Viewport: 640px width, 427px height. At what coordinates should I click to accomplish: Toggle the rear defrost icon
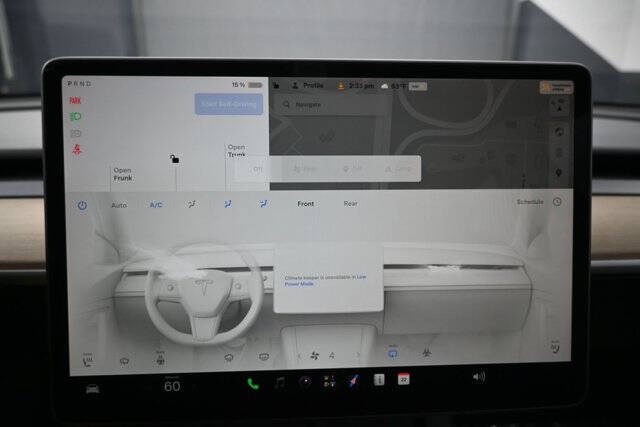264,357
